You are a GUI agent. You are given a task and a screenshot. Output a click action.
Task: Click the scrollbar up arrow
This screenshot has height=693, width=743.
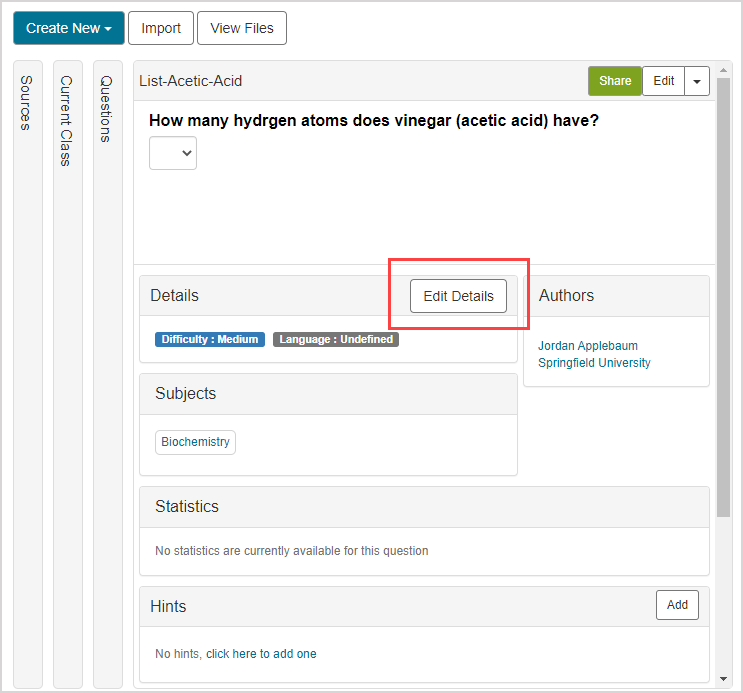pos(724,70)
